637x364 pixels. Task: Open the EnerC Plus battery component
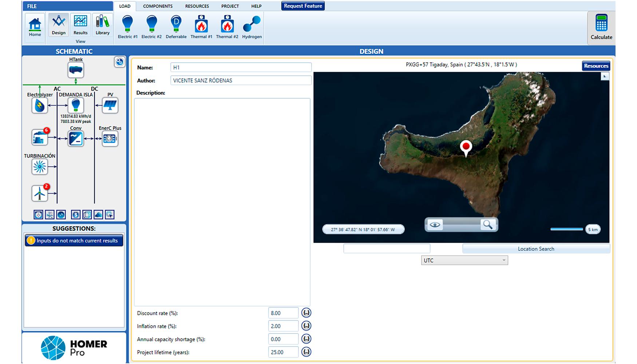point(110,139)
